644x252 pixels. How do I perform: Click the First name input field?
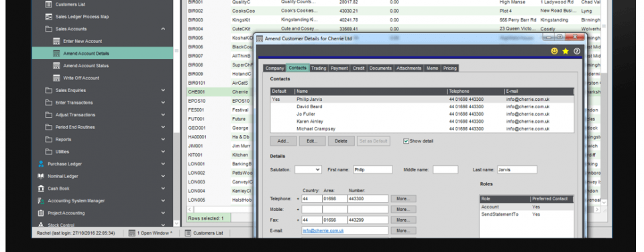tap(372, 169)
